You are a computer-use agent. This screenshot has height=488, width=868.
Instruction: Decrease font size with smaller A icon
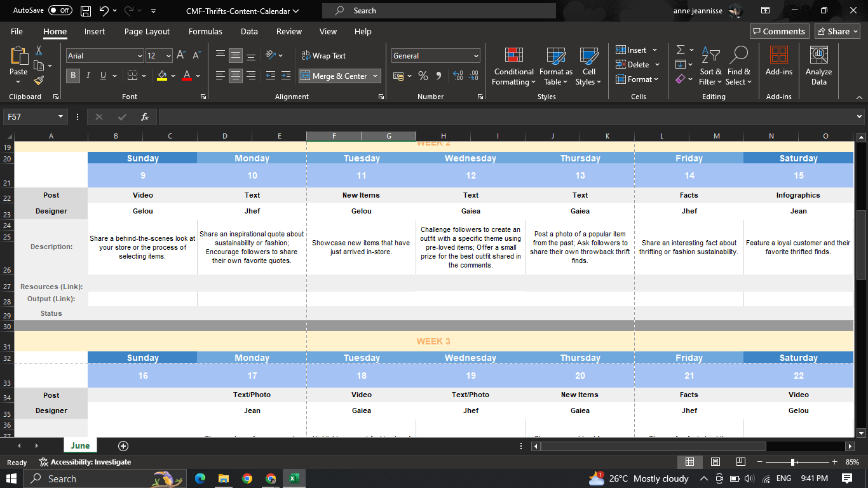196,56
